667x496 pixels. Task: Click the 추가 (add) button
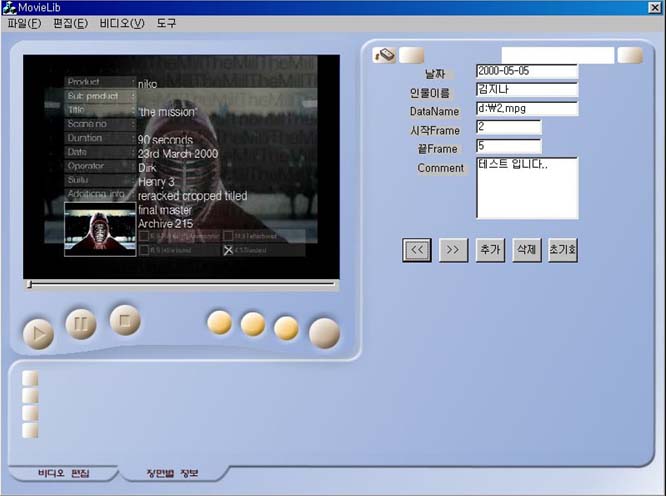490,250
